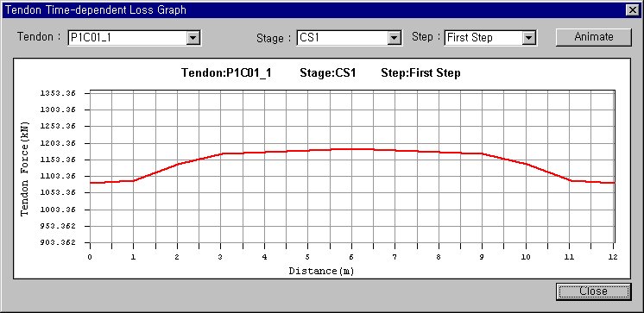Click the chart heading Stage:CS1 text

[x=328, y=73]
